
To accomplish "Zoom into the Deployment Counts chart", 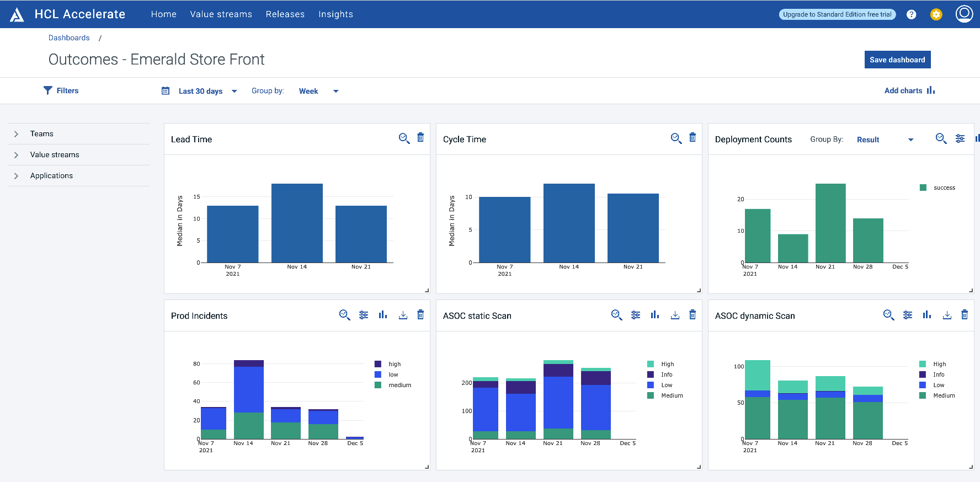I will 941,138.
